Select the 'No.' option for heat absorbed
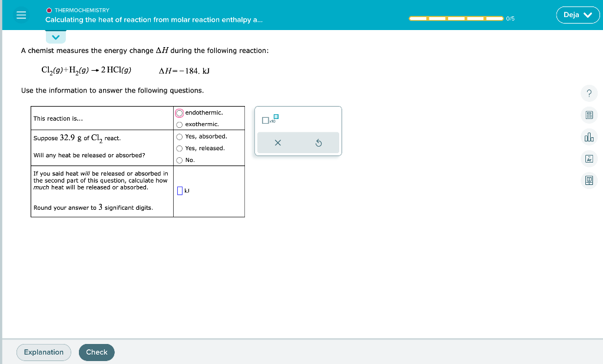Viewport: 603px width, 364px height. point(178,160)
